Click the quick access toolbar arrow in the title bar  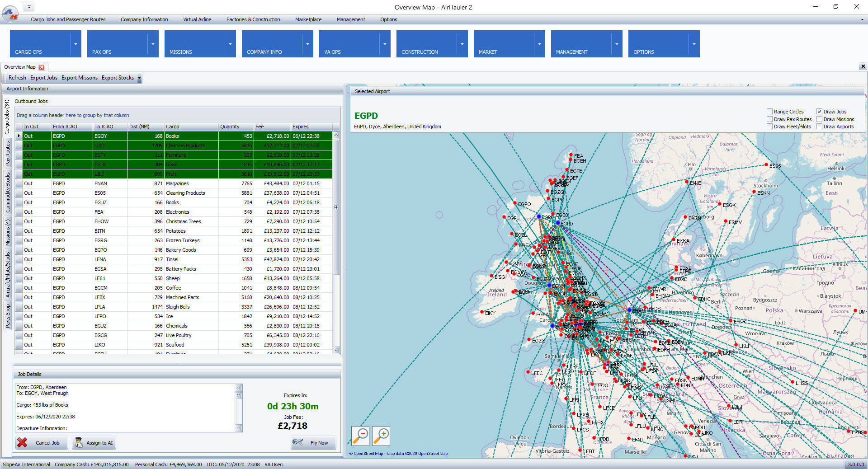pyautogui.click(x=29, y=7)
